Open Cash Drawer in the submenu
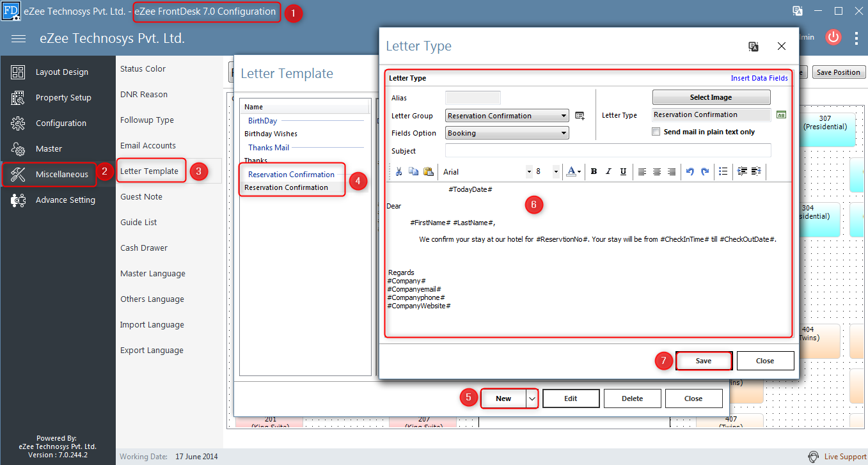 coord(144,248)
